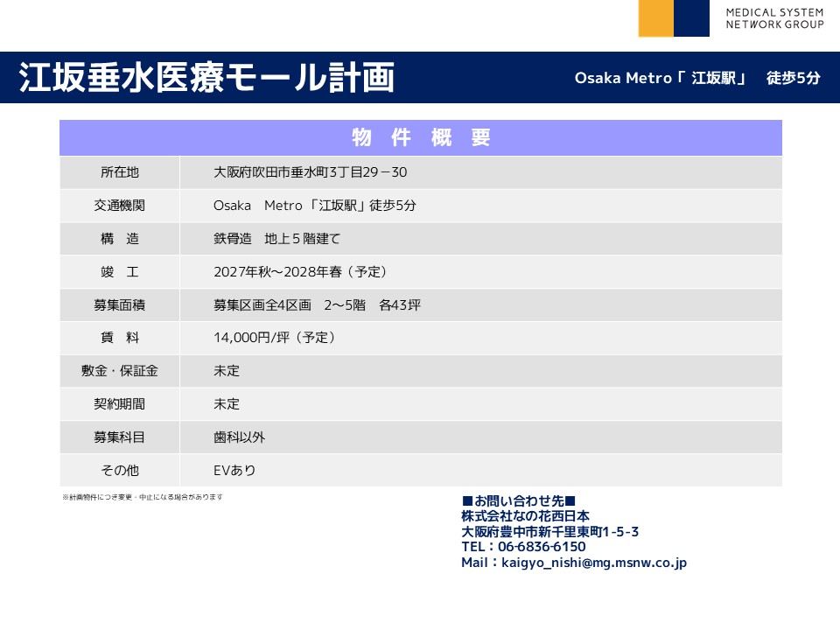Select the 敷金・保証金 row label
The height and width of the screenshot is (630, 840).
point(120,371)
